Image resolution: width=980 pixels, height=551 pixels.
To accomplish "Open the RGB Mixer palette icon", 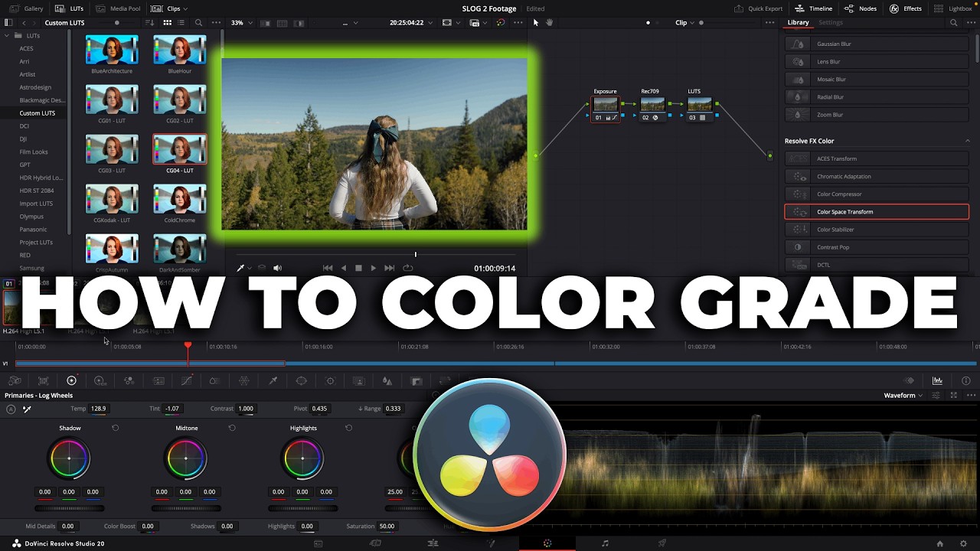I will [129, 380].
